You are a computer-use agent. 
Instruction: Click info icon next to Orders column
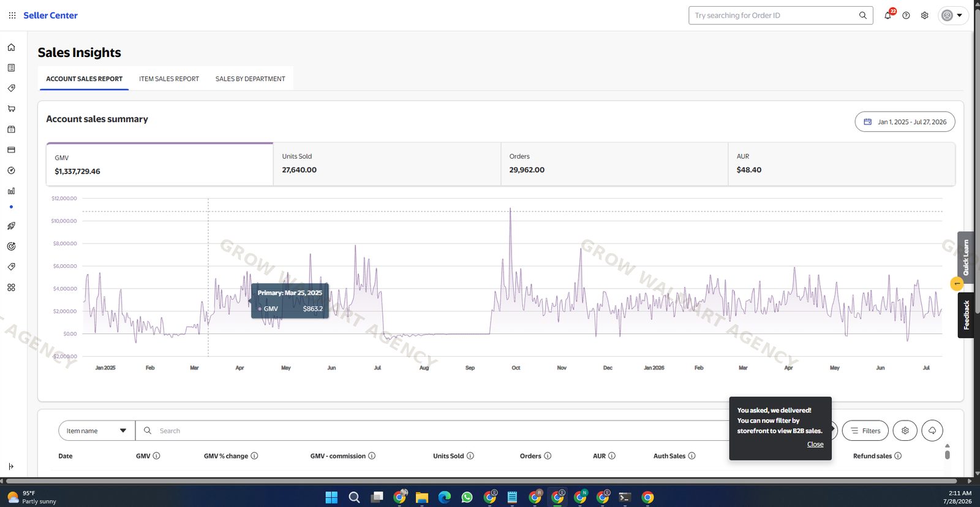point(548,456)
